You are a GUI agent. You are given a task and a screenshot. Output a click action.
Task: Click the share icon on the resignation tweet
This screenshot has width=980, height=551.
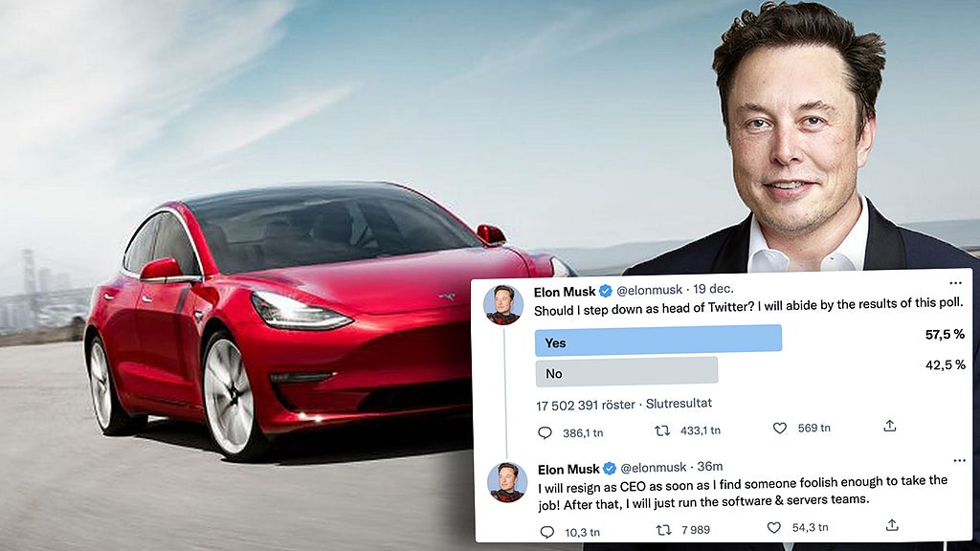(892, 525)
